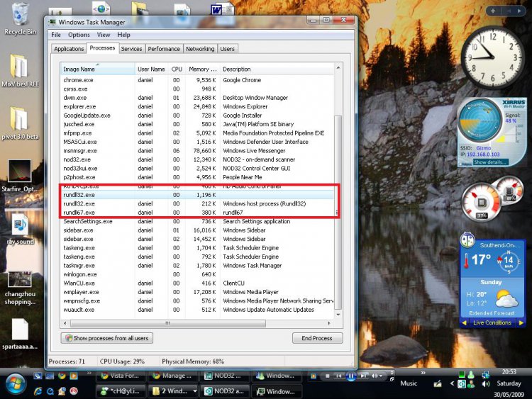Select the nod32kui.exe process row
Screen dimensions: 532x399
coord(196,168)
